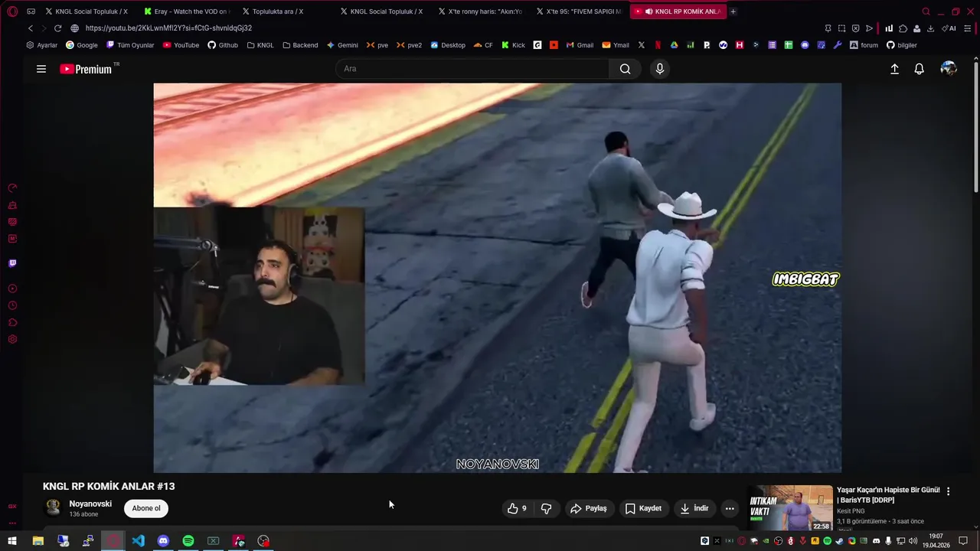The height and width of the screenshot is (551, 980).
Task: Open Yaşar Kaçar'ın Hapiste Bir Günü video title
Action: pyautogui.click(x=888, y=494)
